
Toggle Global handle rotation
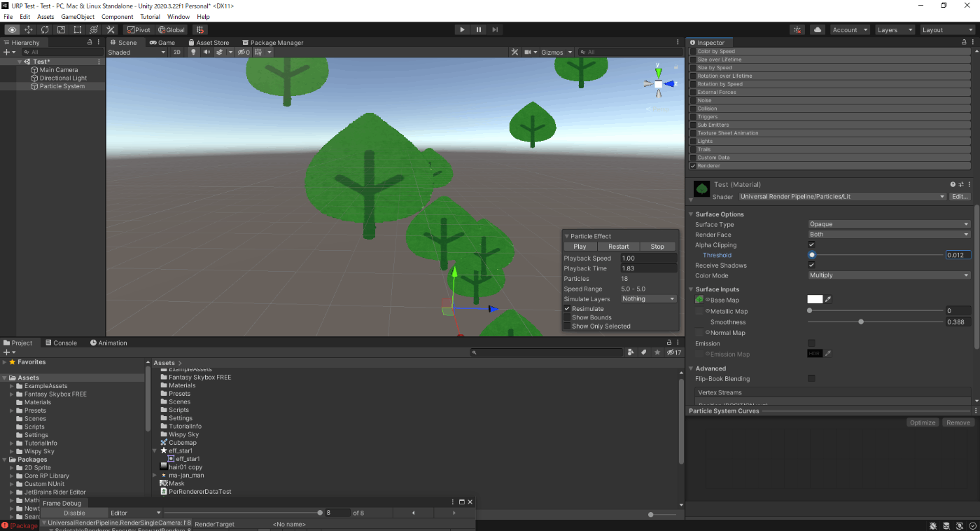pyautogui.click(x=171, y=29)
